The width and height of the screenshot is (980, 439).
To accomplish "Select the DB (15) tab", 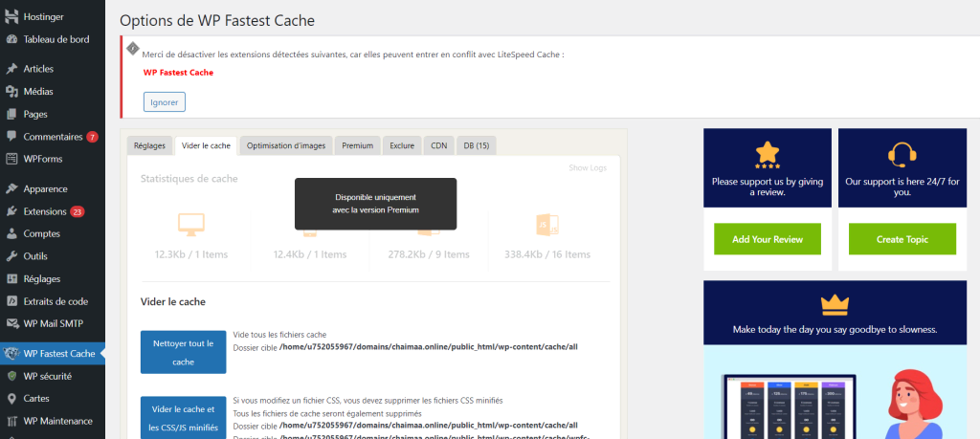I will (476, 145).
